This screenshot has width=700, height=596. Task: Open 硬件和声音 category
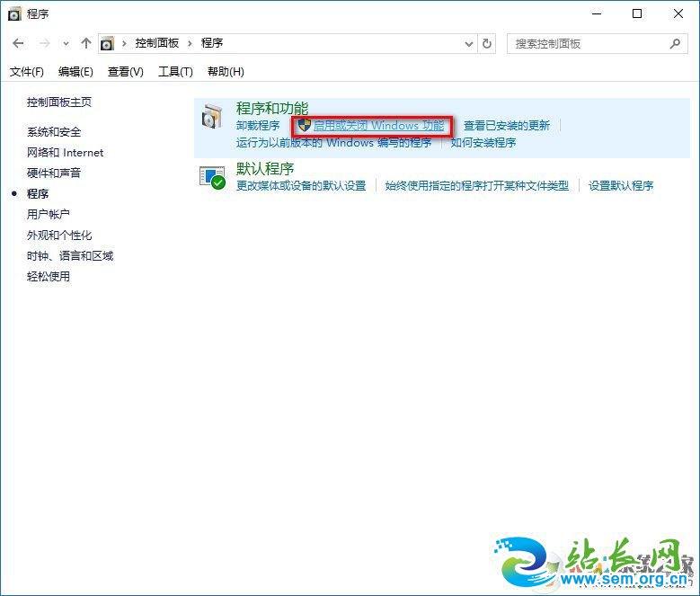click(54, 173)
